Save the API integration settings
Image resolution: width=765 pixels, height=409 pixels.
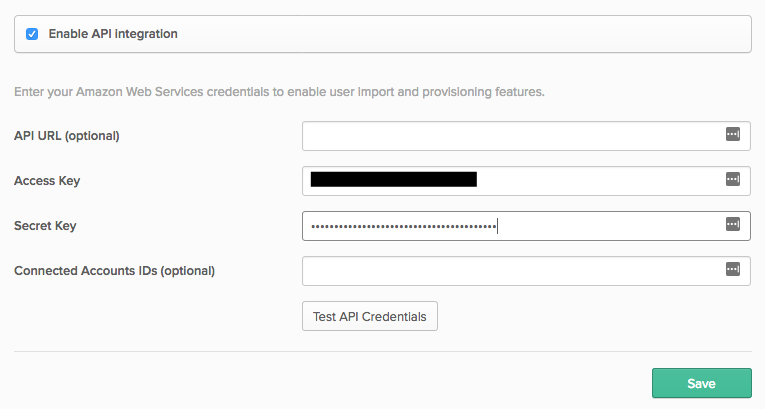click(x=701, y=384)
